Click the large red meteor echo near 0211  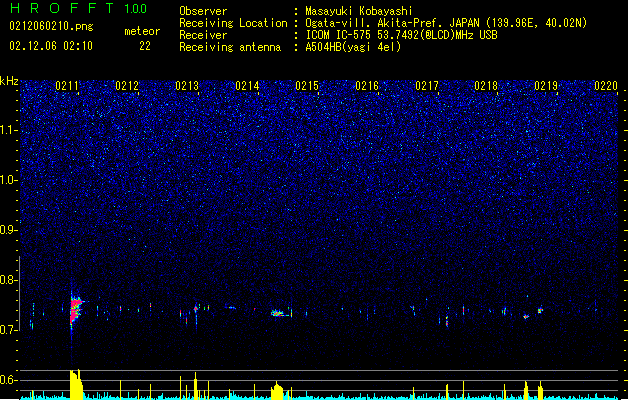(75, 309)
